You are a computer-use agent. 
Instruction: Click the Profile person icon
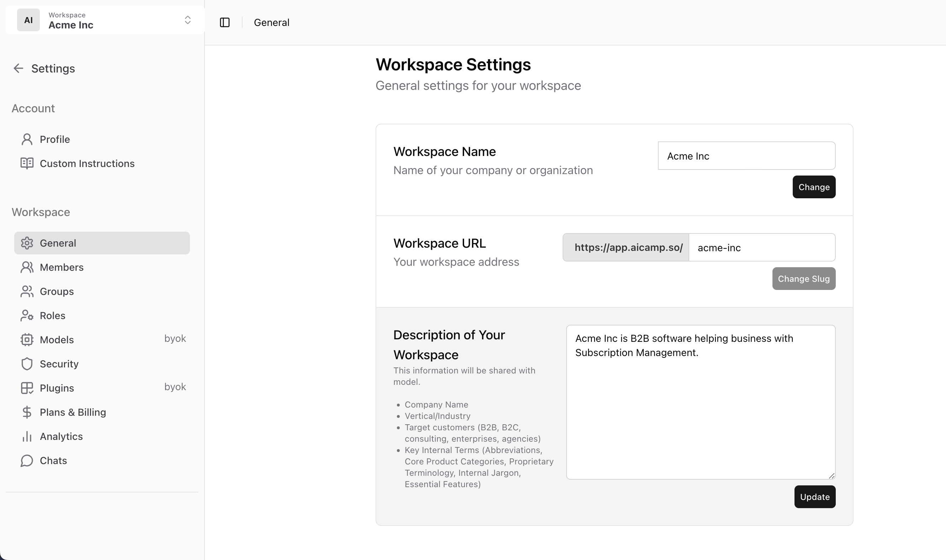pos(27,139)
